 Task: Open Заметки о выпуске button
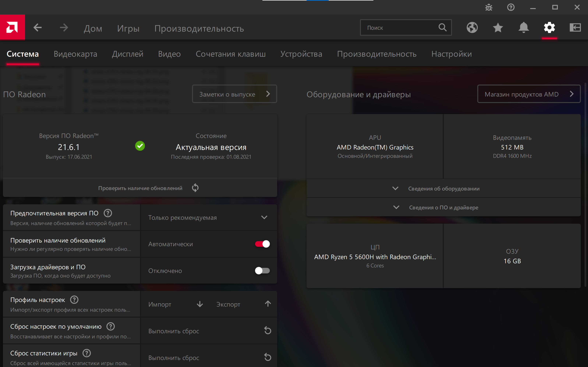click(x=234, y=94)
